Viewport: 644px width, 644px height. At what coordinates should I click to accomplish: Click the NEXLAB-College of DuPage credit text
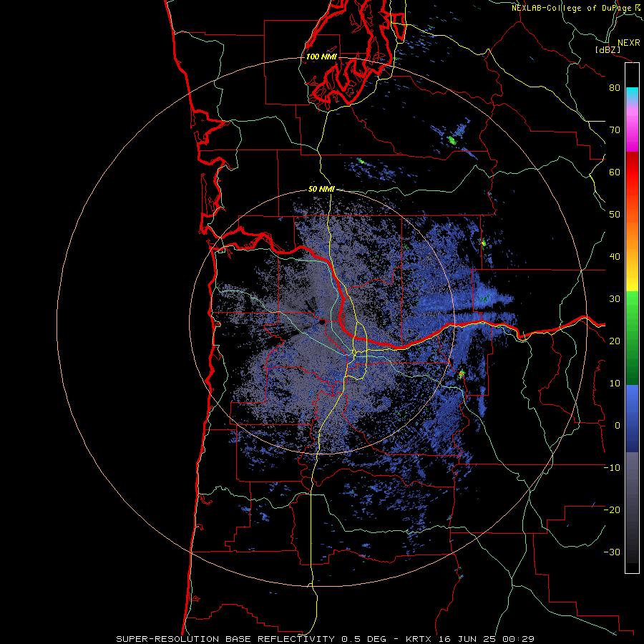tap(572, 8)
